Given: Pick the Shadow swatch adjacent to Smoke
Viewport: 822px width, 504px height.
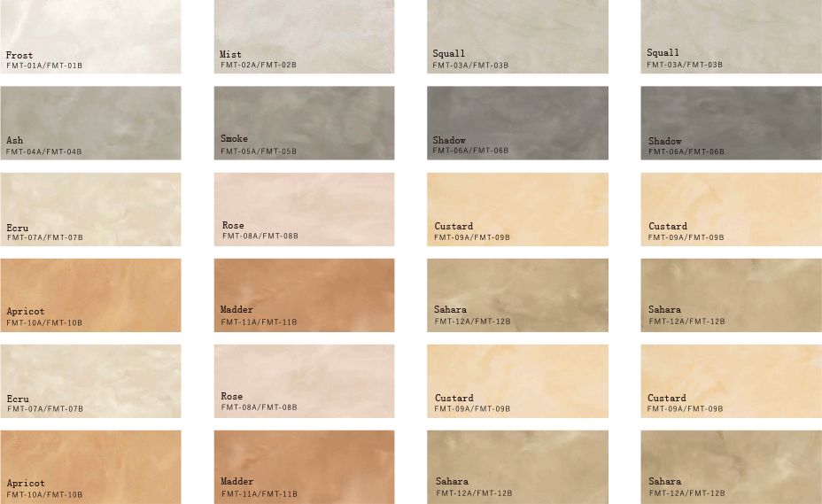Looking at the screenshot, I should [518, 123].
